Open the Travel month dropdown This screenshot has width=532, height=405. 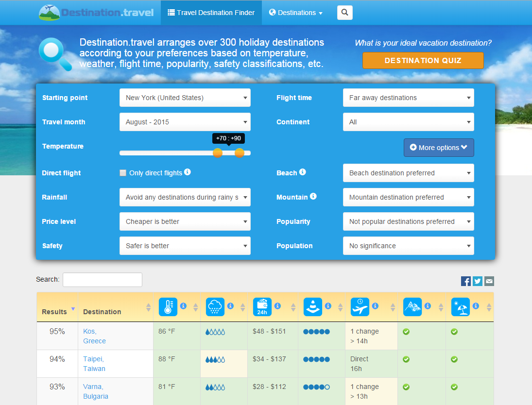coord(185,122)
